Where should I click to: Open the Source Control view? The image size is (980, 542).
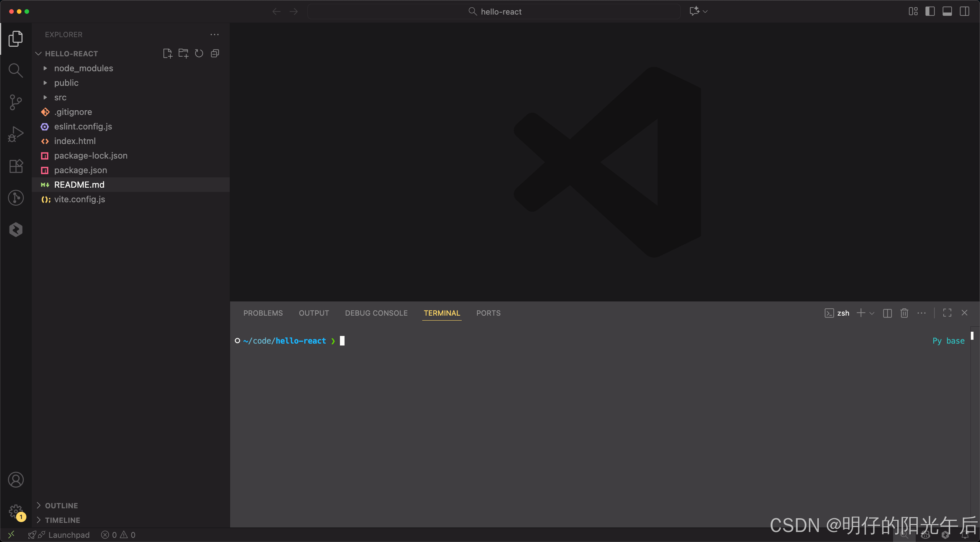(16, 102)
